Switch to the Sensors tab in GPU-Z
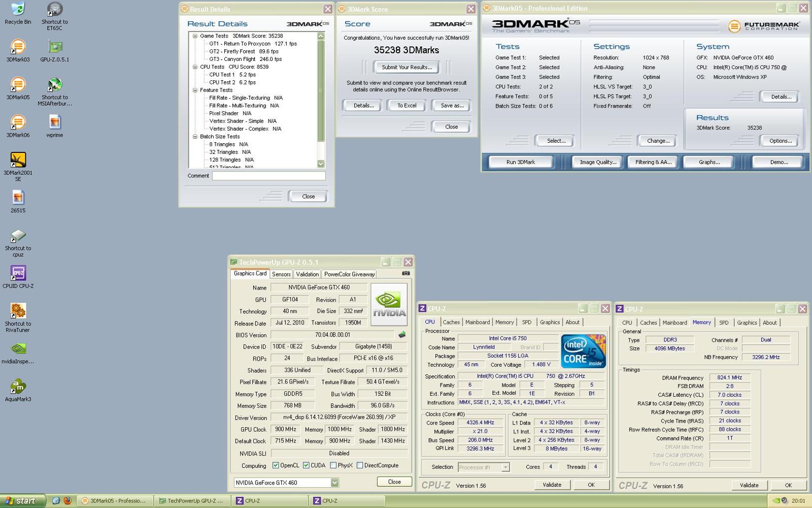Image resolution: width=812 pixels, height=508 pixels. [x=281, y=274]
